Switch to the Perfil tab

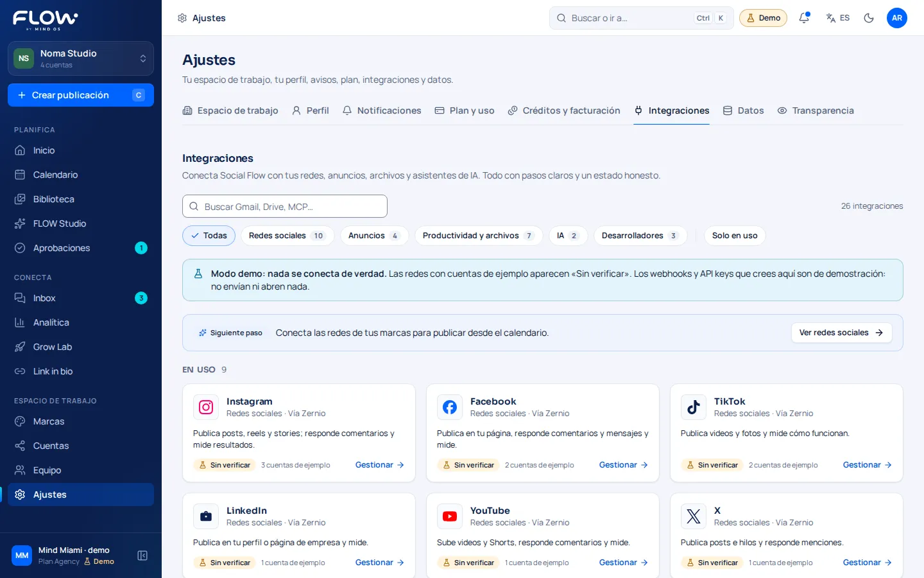coord(311,110)
